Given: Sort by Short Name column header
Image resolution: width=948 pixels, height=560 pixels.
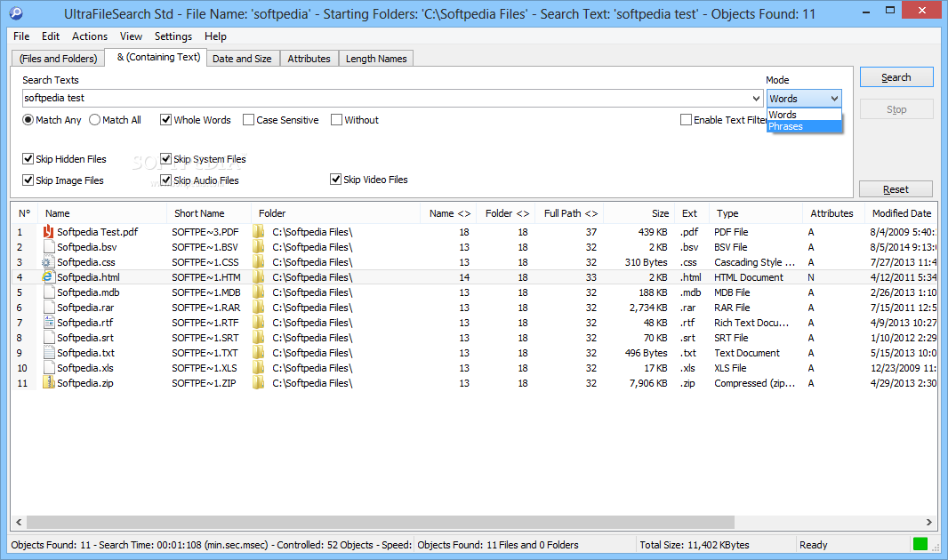Looking at the screenshot, I should (x=209, y=213).
